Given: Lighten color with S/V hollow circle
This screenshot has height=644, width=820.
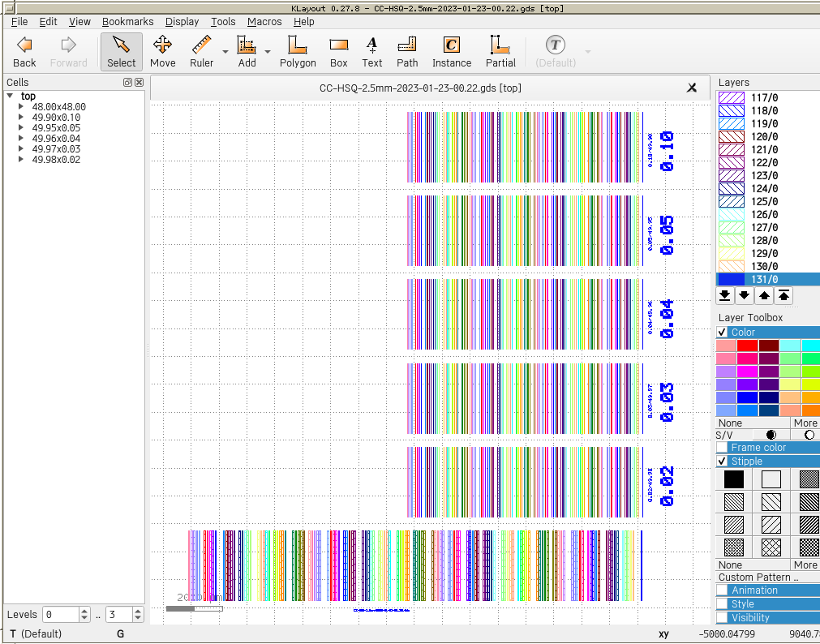Looking at the screenshot, I should coord(809,435).
